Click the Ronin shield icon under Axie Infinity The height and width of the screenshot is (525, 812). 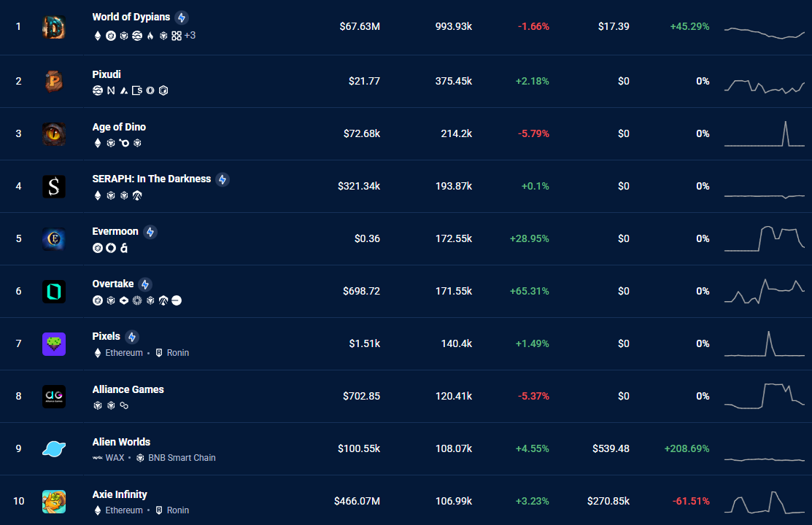[x=159, y=510]
